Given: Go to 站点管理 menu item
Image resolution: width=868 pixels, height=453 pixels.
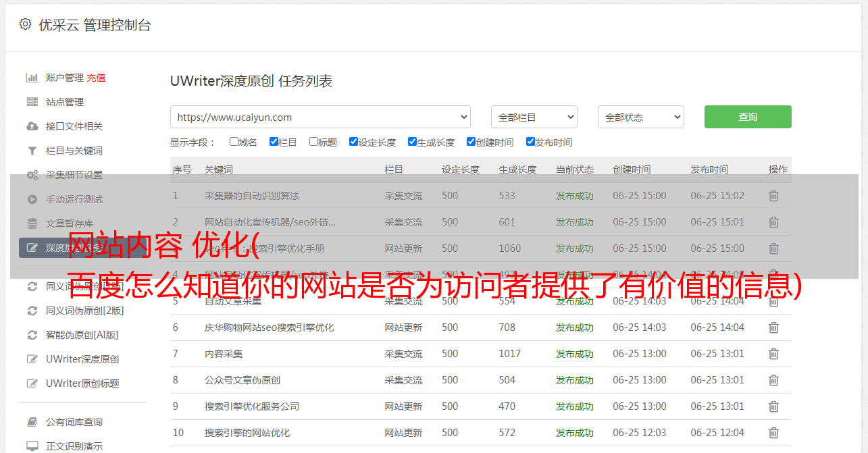Looking at the screenshot, I should (65, 102).
